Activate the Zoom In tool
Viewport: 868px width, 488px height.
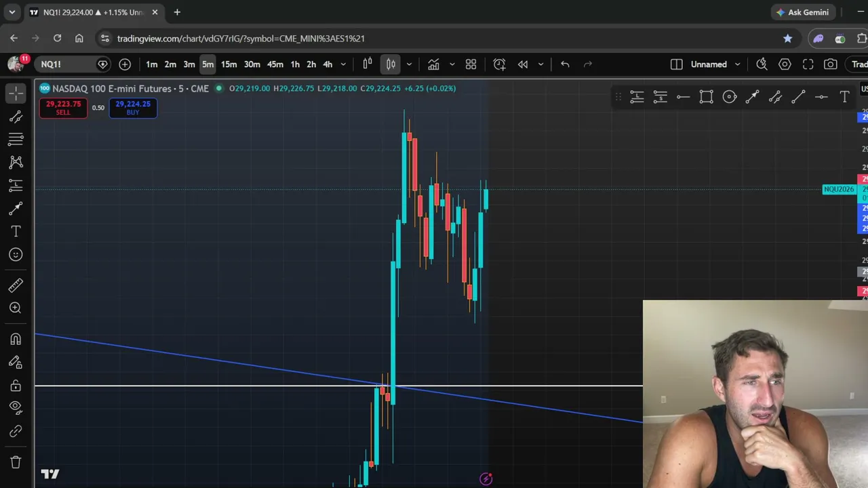(16, 308)
